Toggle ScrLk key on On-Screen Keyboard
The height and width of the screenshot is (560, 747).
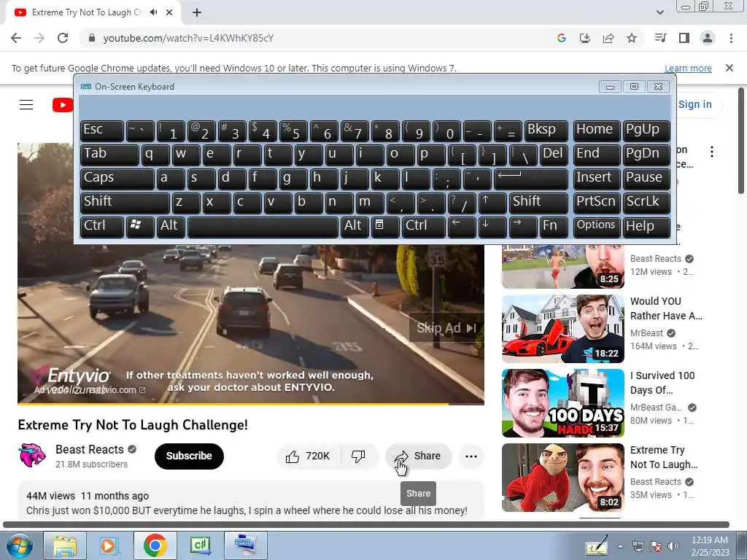(x=646, y=203)
